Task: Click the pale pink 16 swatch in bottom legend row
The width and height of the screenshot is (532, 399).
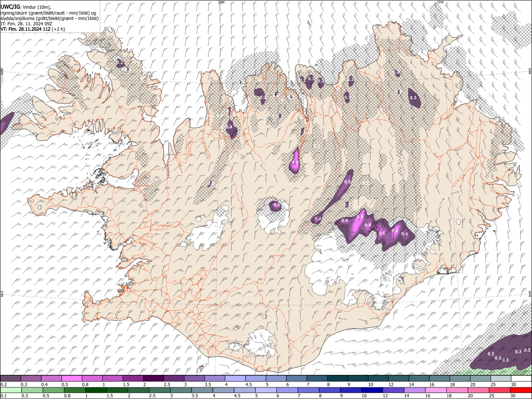Action: (436, 390)
